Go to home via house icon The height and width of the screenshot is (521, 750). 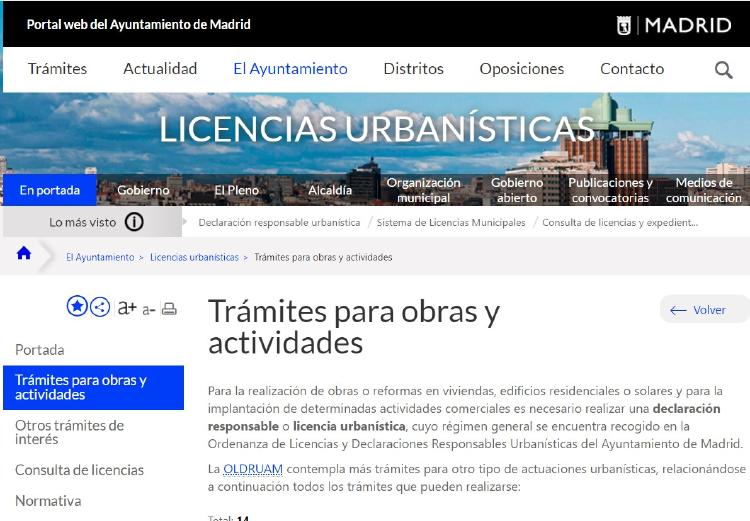[x=24, y=253]
